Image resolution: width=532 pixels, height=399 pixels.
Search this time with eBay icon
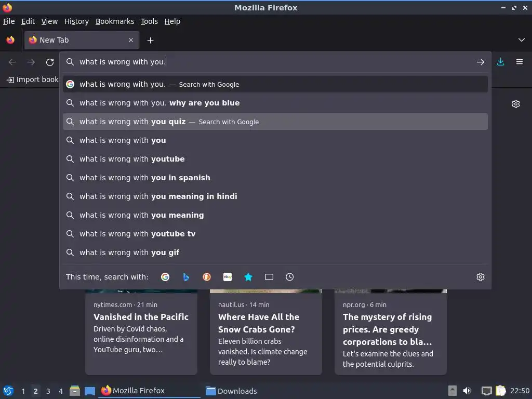click(x=228, y=277)
